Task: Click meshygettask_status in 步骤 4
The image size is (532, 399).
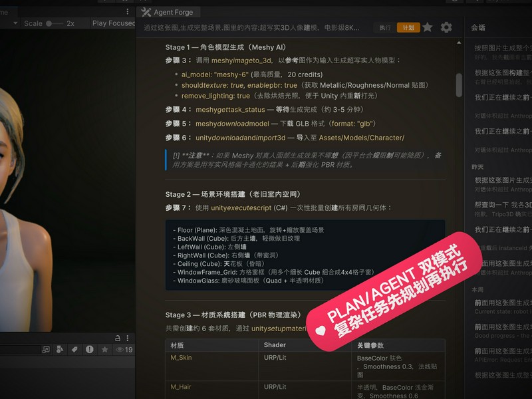Action: [230, 110]
